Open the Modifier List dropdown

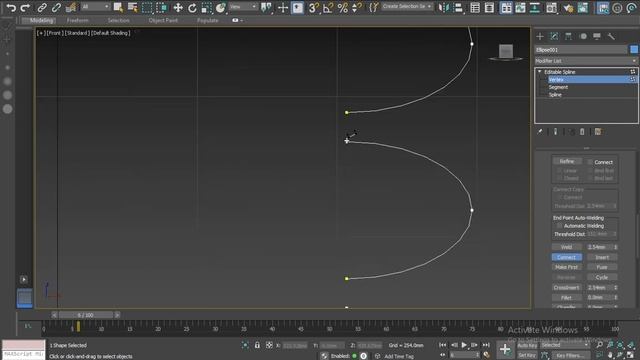click(586, 61)
